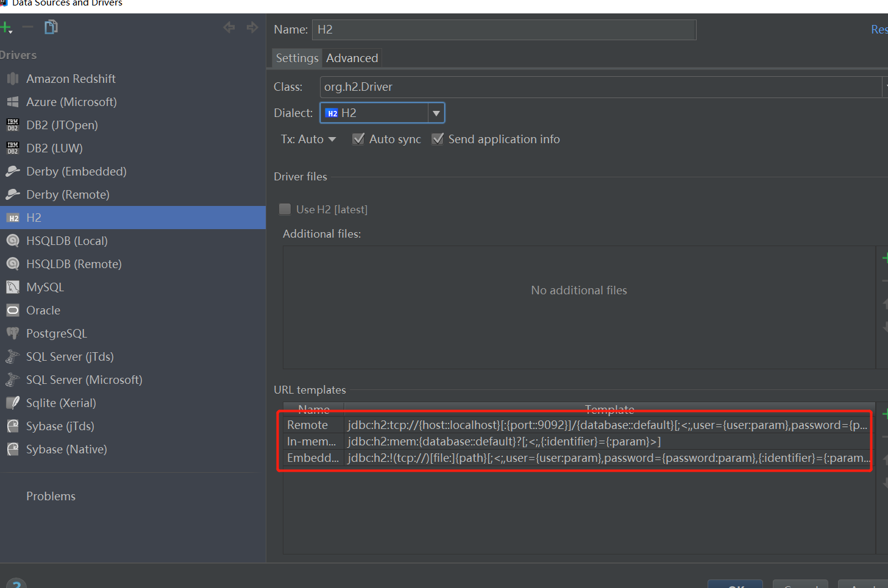Click the remove (minus) toolbar icon

pyautogui.click(x=27, y=27)
